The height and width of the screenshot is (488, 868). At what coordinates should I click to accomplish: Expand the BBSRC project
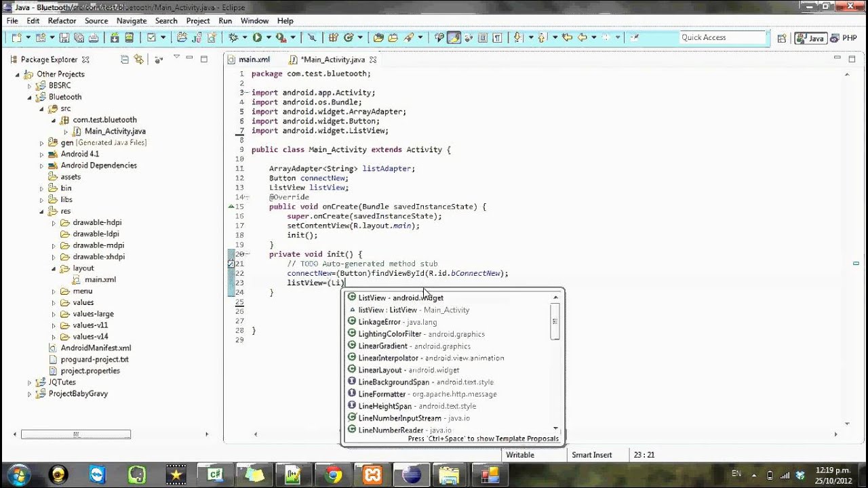[30, 86]
